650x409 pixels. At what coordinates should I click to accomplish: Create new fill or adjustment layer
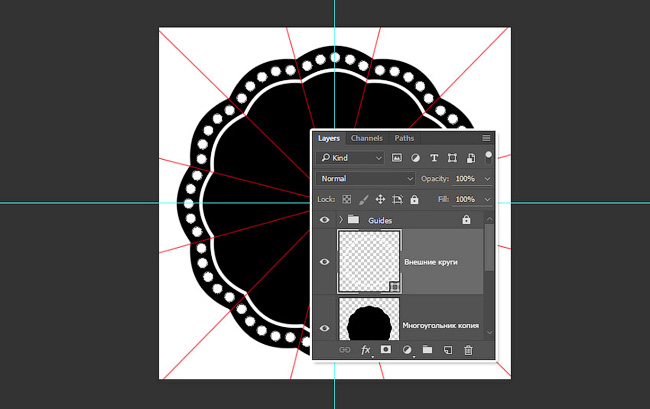(x=407, y=350)
